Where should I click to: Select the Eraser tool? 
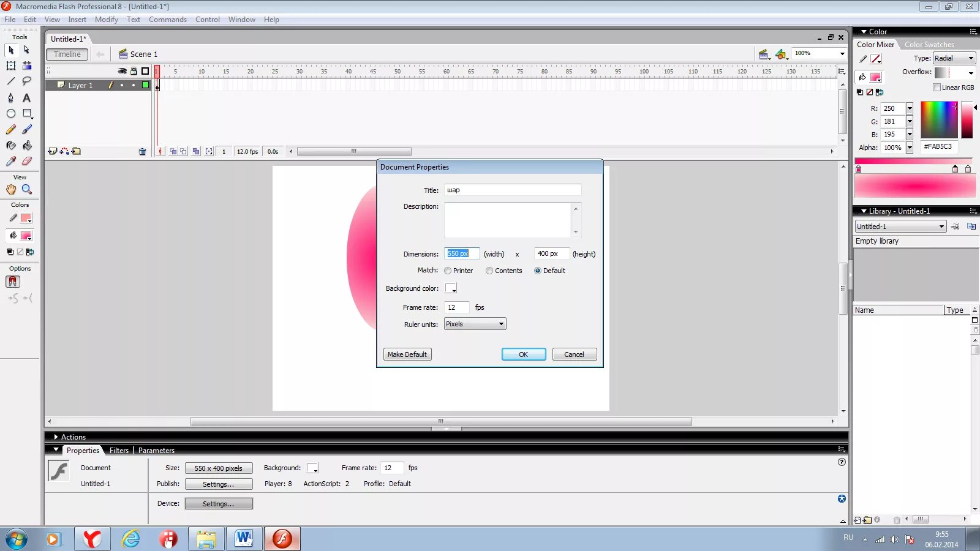pyautogui.click(x=27, y=162)
